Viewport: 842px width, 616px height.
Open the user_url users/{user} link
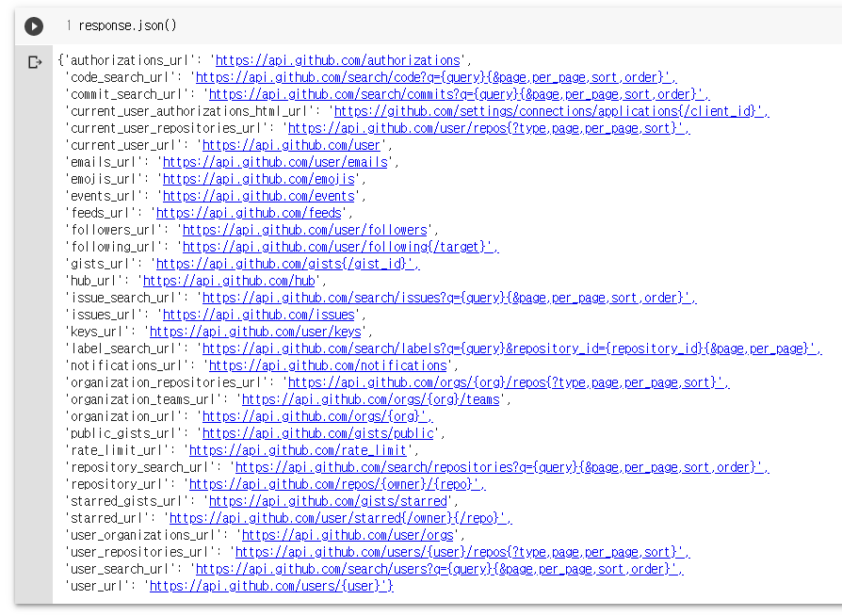coord(271,586)
